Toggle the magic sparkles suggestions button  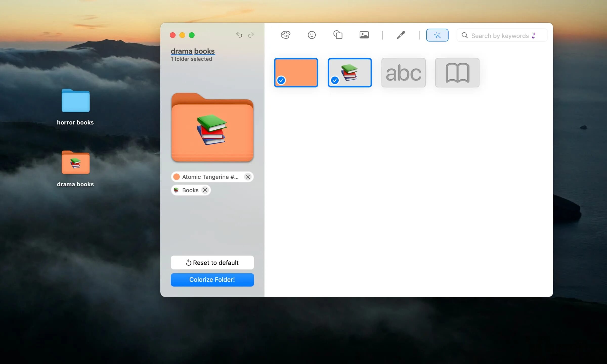tap(437, 35)
